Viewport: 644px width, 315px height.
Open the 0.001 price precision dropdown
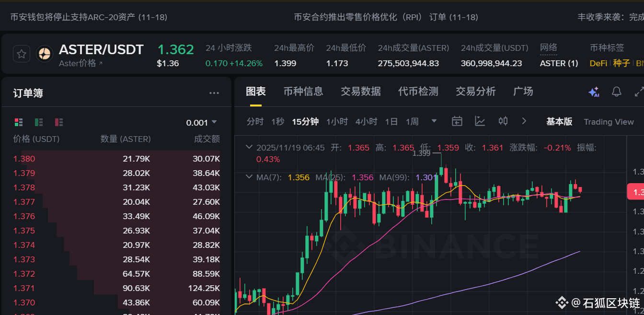pos(201,122)
